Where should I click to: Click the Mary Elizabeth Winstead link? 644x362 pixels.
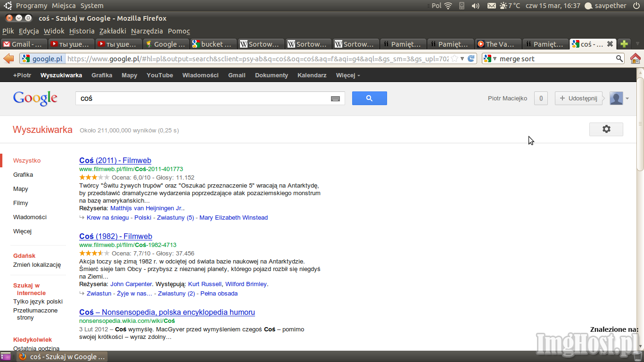coord(233,218)
